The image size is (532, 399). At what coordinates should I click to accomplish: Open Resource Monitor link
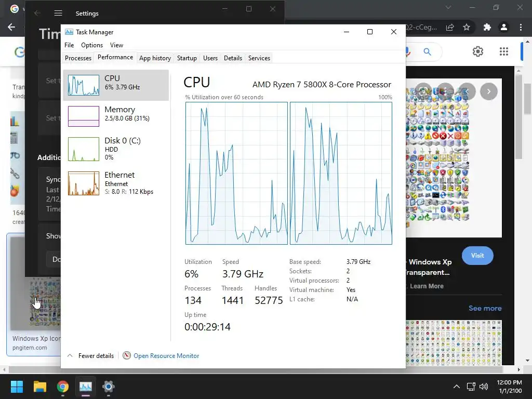[x=166, y=355]
